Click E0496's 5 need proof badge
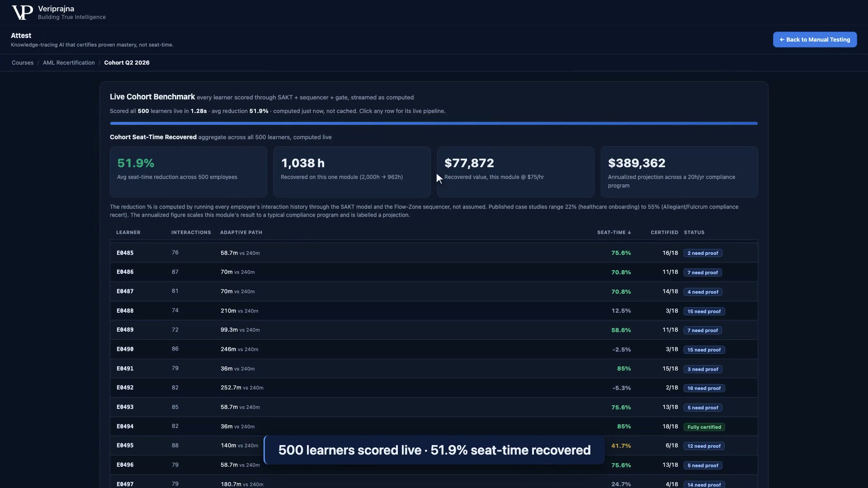The height and width of the screenshot is (488, 868). click(703, 465)
